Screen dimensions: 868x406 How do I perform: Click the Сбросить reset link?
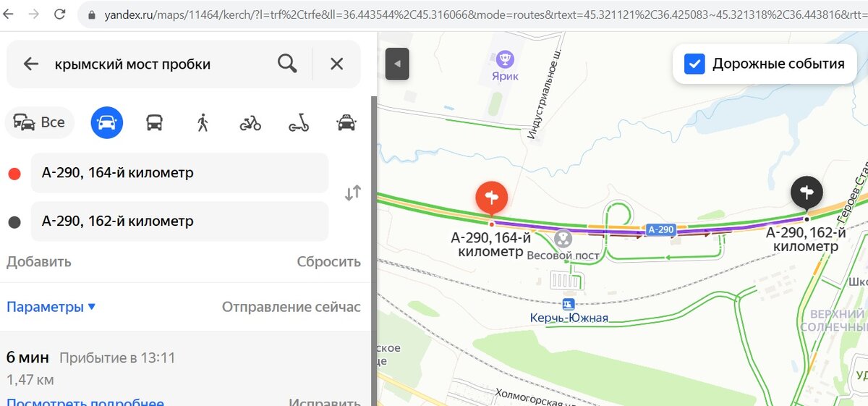(x=328, y=262)
